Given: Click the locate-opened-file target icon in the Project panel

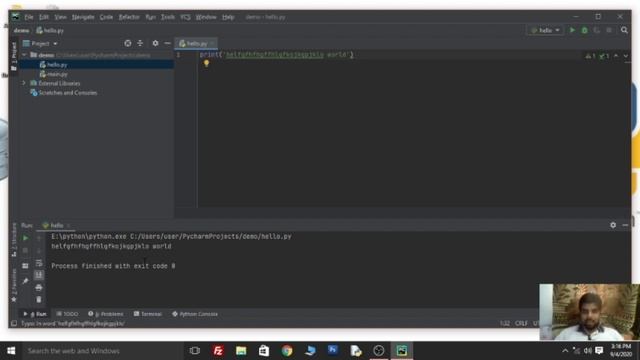Looking at the screenshot, I should [x=128, y=43].
